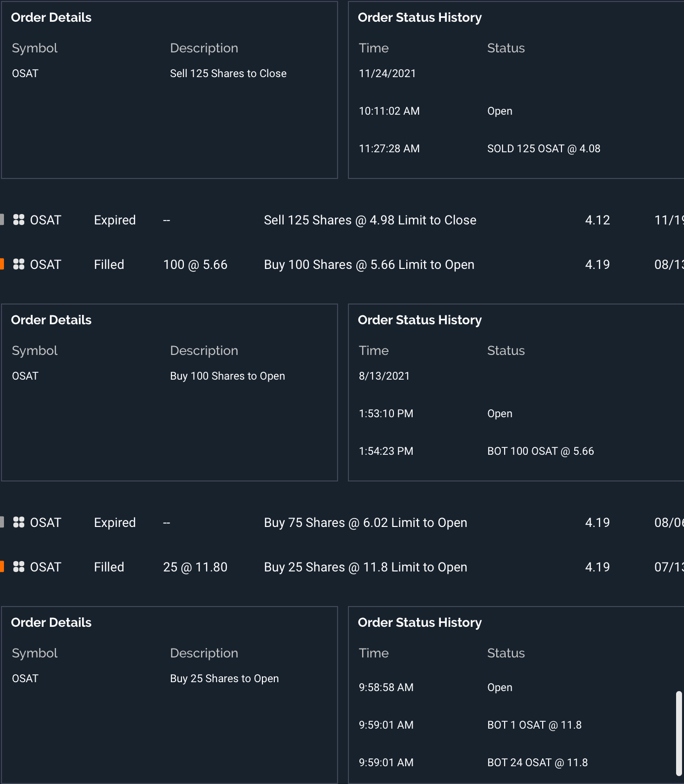Select the 25 @ 11.80 fill price text
Image resolution: width=684 pixels, height=784 pixels.
click(195, 567)
